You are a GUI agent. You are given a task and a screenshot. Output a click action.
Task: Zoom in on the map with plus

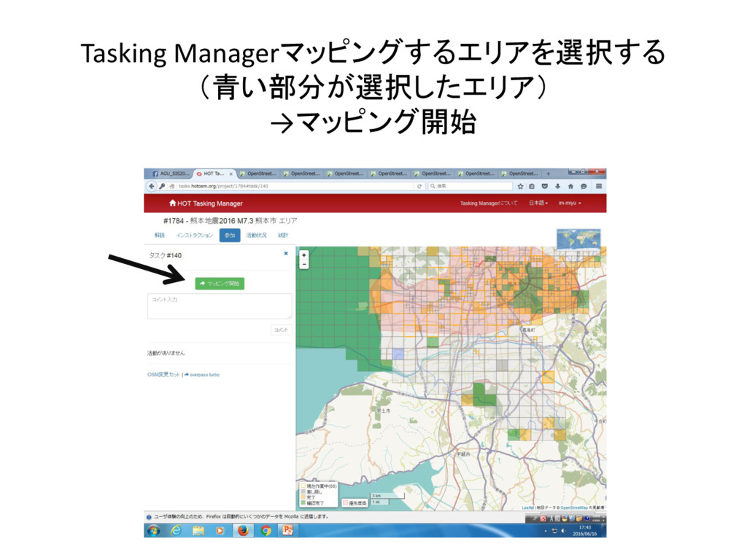pos(304,254)
